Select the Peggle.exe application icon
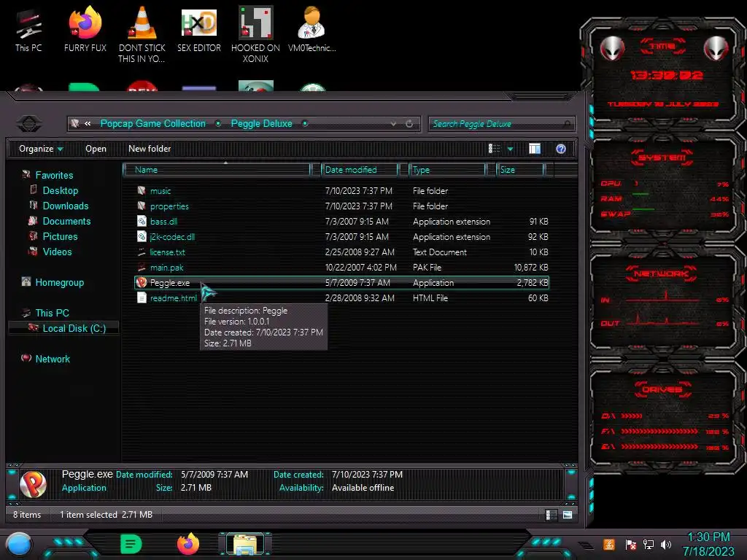Screen dimensions: 747x560 [x=141, y=282]
